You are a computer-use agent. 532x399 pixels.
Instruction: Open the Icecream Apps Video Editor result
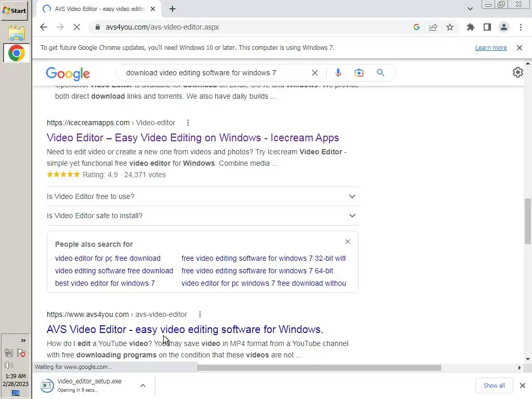(x=193, y=138)
